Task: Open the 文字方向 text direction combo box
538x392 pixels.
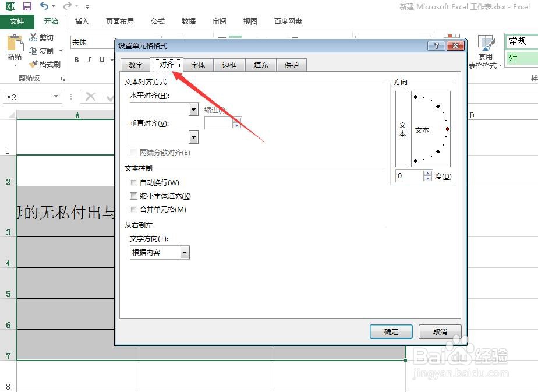Action: point(185,252)
